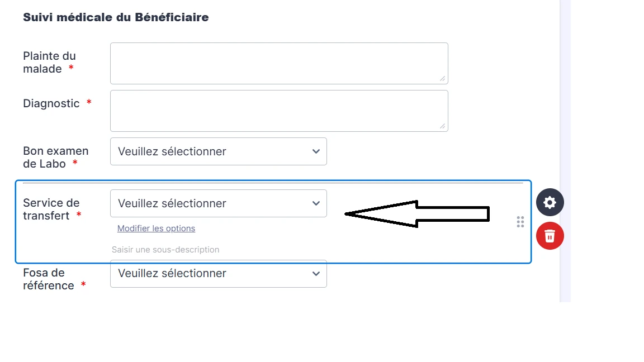Click the resize grip of the Diagnostic textarea
This screenshot has width=644, height=362.
tap(442, 126)
